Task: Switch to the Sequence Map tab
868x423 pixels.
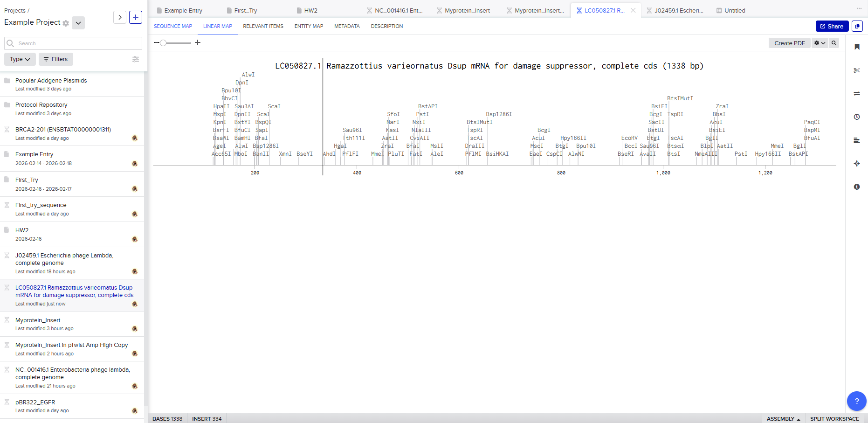Action: pyautogui.click(x=173, y=26)
